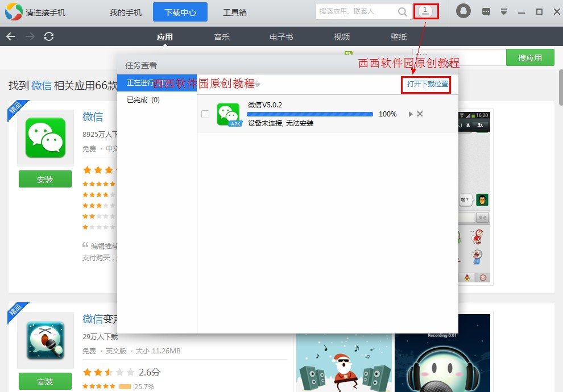
Task: Go back with the left arrow
Action: tap(11, 36)
